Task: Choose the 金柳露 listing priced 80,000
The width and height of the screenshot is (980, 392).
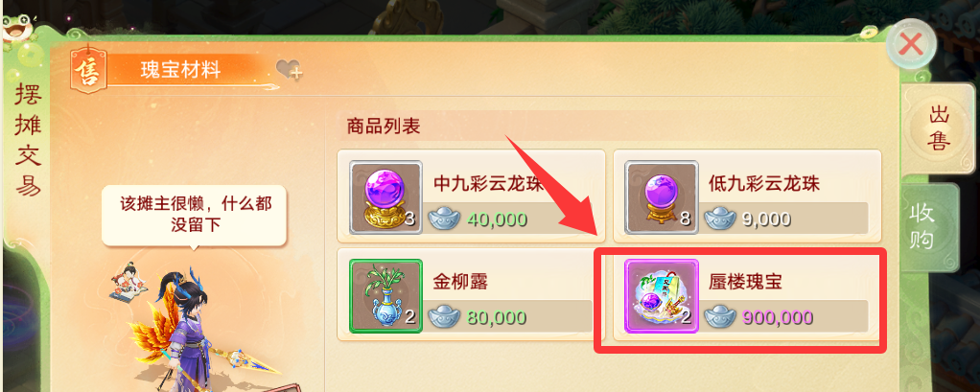Action: [471, 295]
